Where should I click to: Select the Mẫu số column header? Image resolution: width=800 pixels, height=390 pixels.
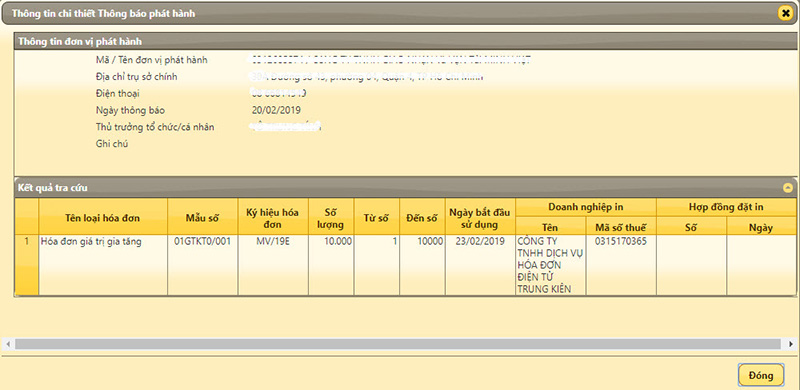coord(202,217)
